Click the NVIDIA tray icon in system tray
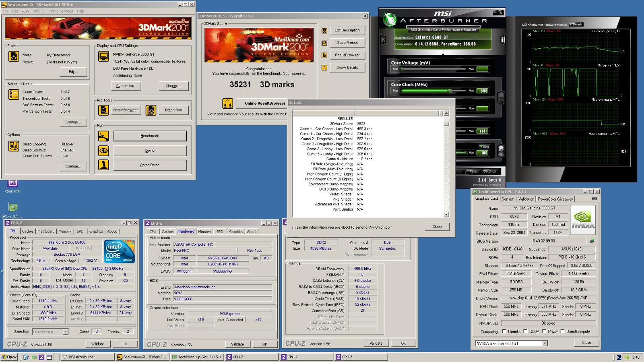This screenshot has height=362, width=644. pos(626,357)
